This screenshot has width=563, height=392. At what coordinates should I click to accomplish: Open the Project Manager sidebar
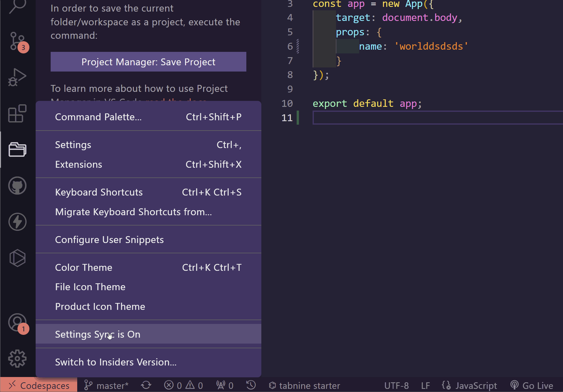(17, 150)
